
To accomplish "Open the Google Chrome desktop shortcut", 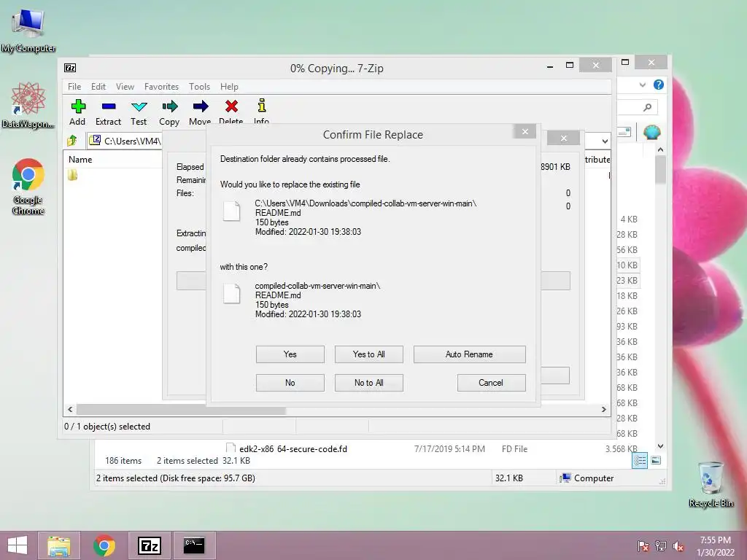I will point(28,187).
